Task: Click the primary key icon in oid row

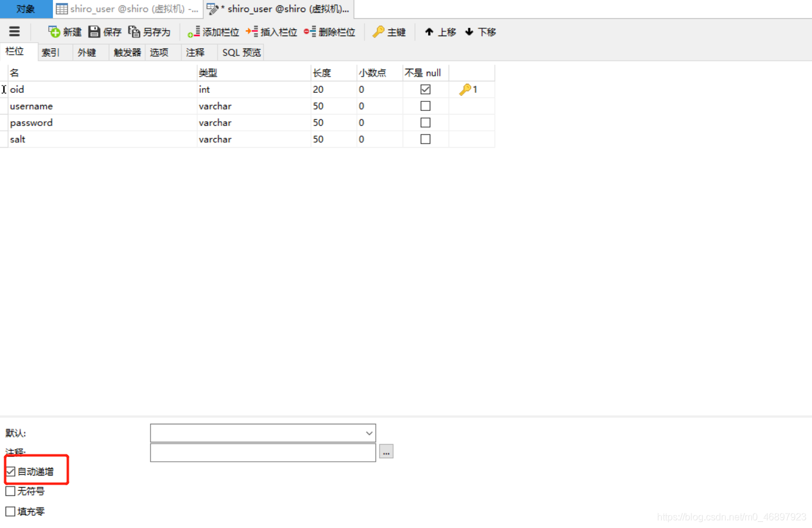Action: (465, 89)
